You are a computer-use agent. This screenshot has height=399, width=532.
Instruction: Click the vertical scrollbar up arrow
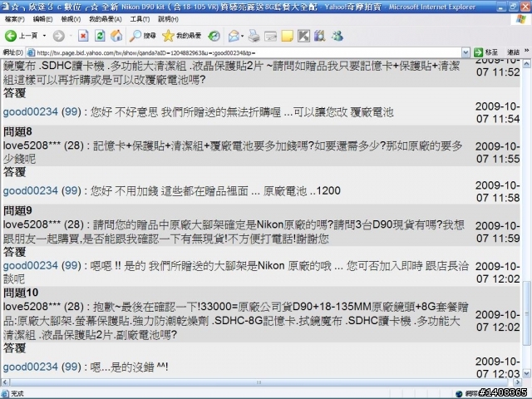click(526, 64)
